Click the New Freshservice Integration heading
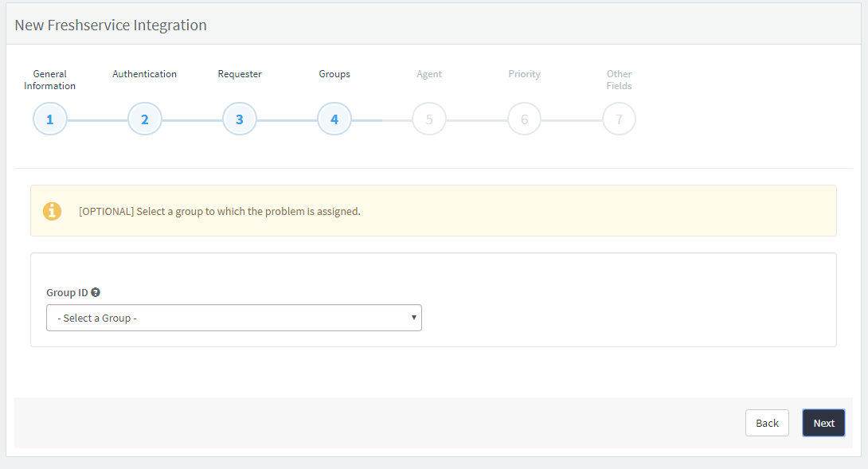 pos(111,25)
